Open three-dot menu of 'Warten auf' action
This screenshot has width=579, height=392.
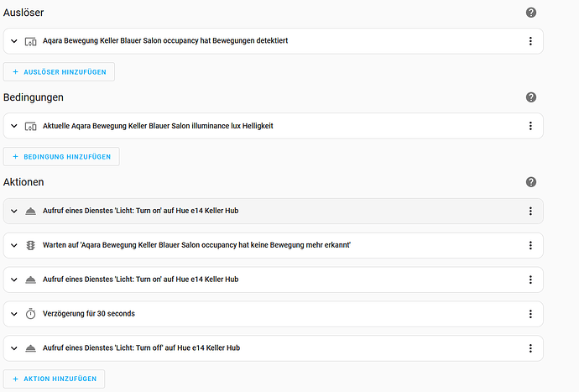coord(530,245)
